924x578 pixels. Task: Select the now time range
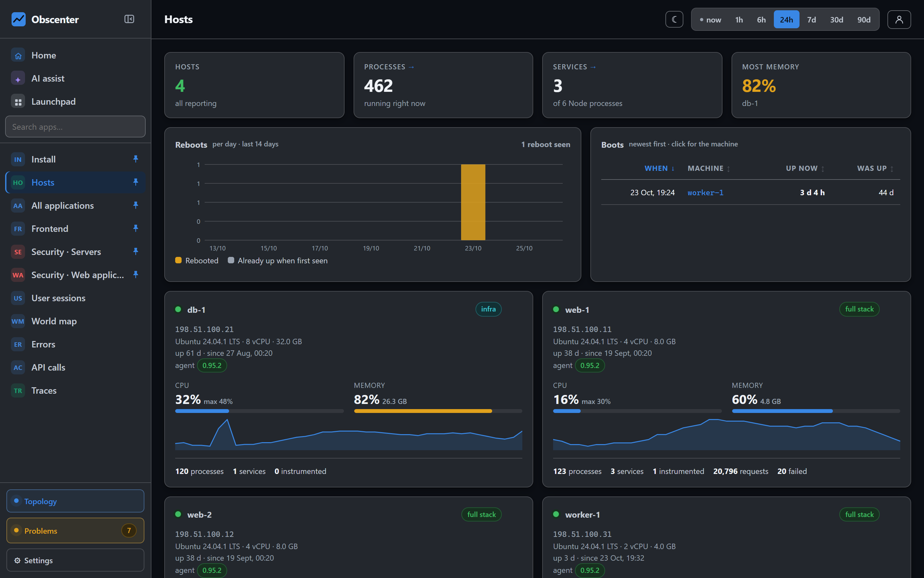coord(711,20)
